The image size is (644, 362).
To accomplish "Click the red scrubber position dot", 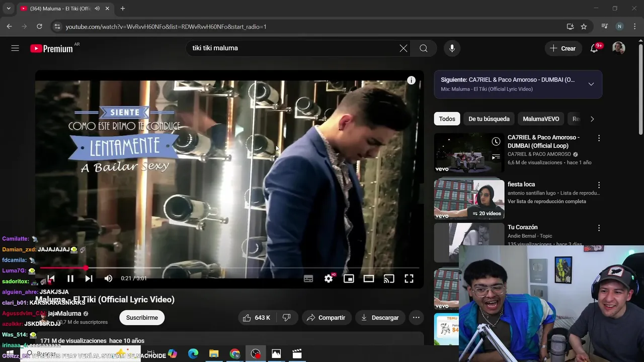I will point(86,268).
